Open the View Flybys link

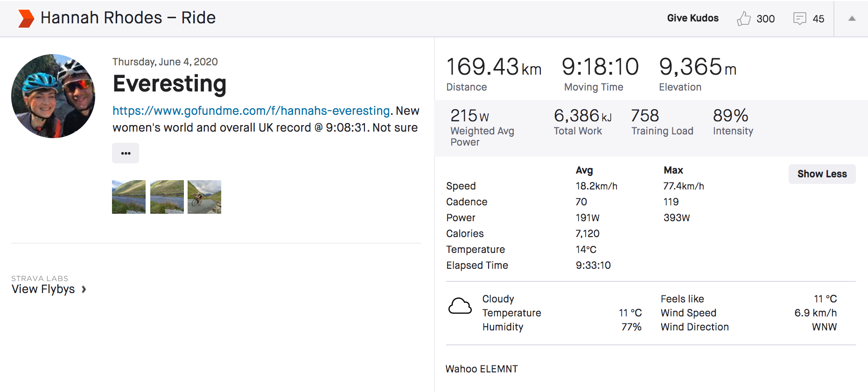pos(43,289)
